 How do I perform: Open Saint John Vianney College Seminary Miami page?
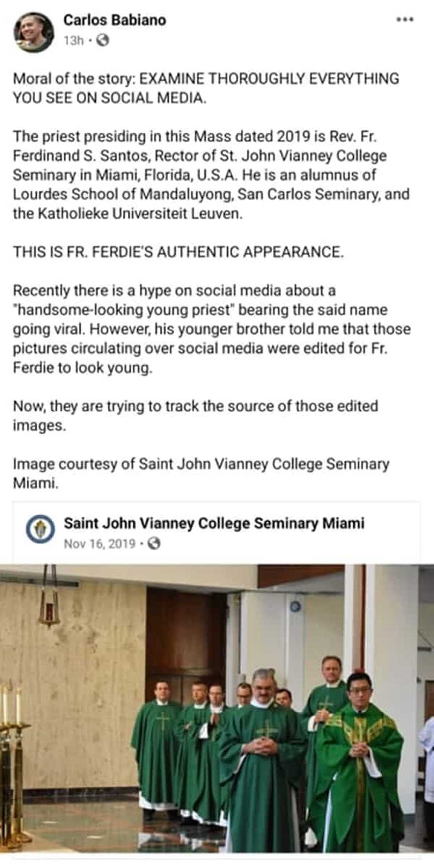(x=214, y=523)
